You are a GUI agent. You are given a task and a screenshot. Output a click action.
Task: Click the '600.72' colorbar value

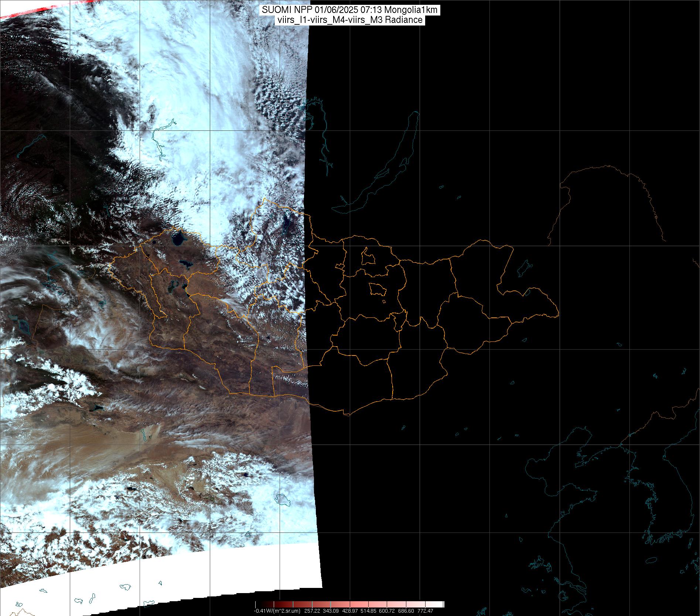coord(387,611)
